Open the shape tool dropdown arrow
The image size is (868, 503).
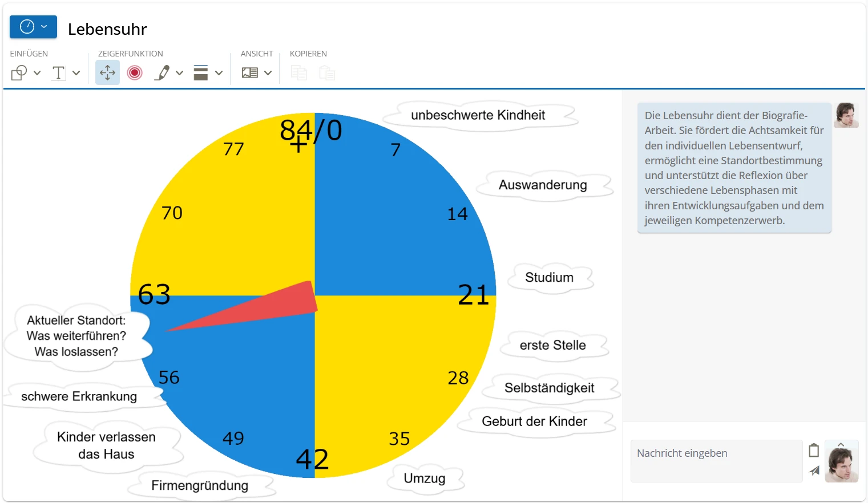tap(37, 73)
